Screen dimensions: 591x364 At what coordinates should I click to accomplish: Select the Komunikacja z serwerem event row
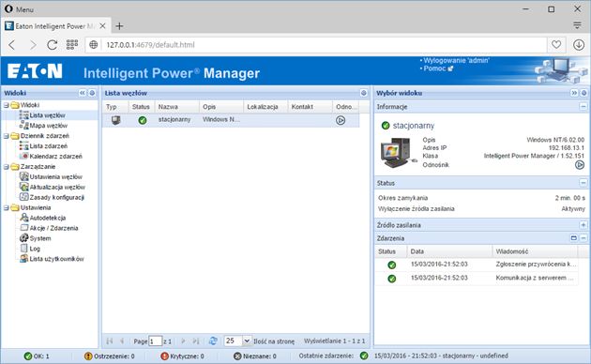(x=477, y=278)
